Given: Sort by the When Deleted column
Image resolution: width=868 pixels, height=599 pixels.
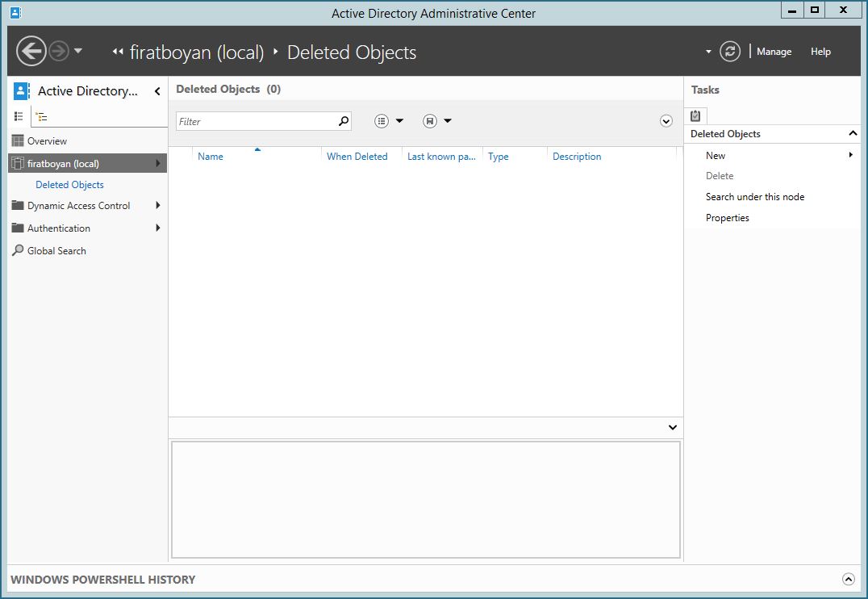Looking at the screenshot, I should click(357, 157).
